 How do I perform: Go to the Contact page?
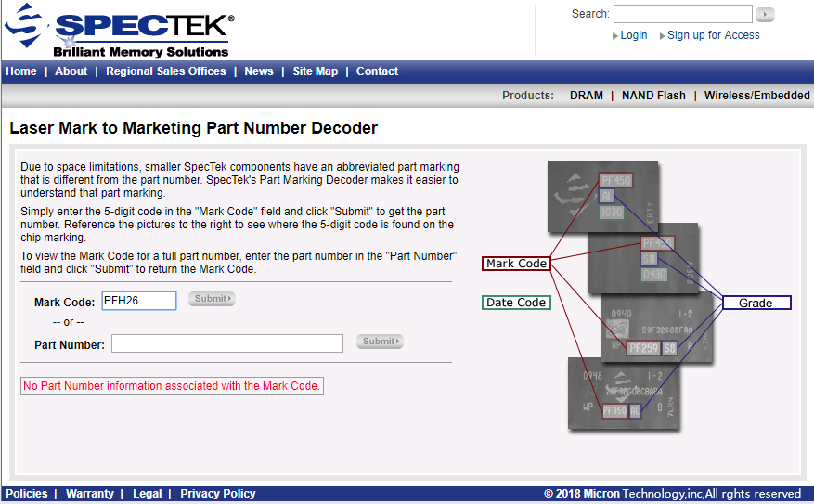377,71
